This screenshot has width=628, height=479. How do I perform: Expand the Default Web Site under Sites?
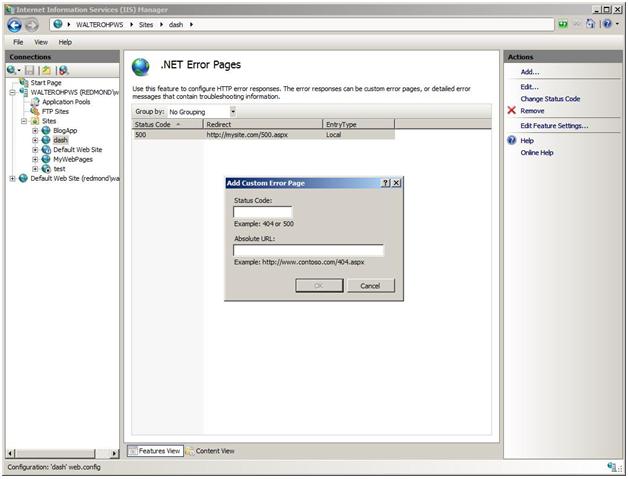(35, 150)
